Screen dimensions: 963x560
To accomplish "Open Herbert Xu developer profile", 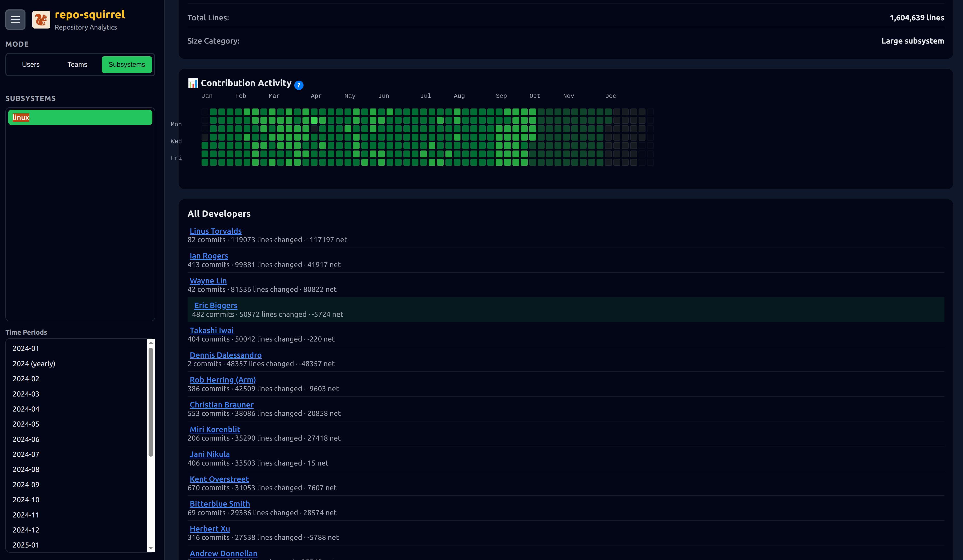I will 209,529.
